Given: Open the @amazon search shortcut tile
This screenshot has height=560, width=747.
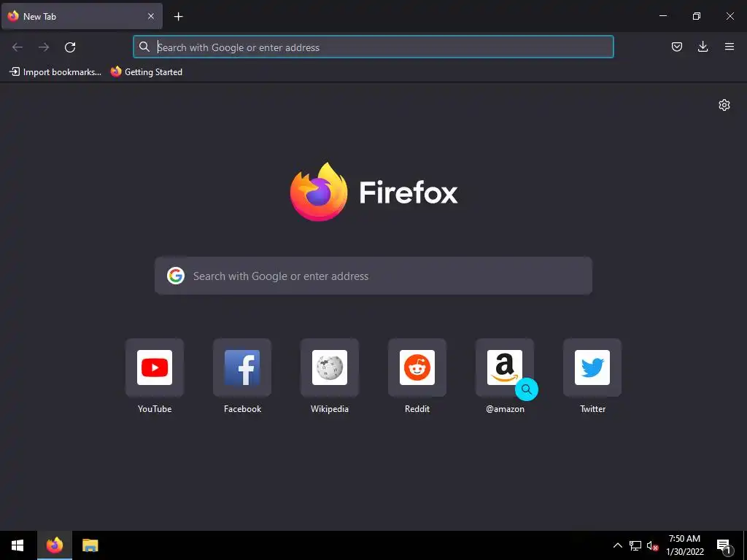Looking at the screenshot, I should (505, 367).
